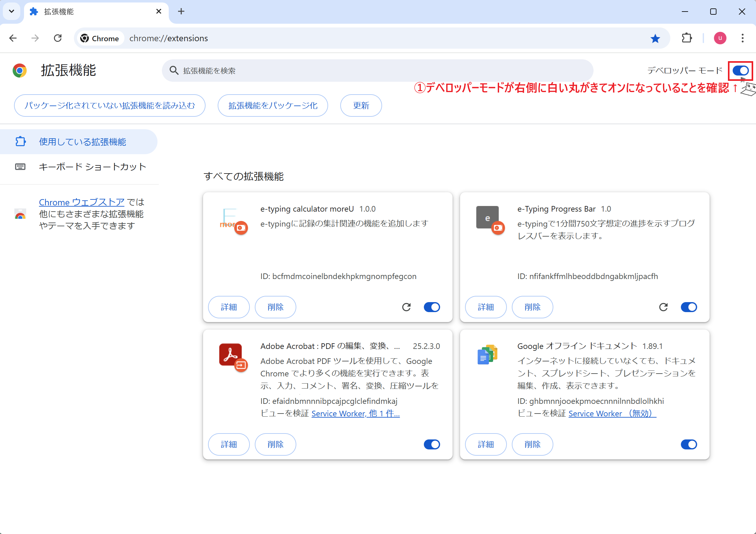Click ID efaidnbmnnnibpcajpcglclefindmkaj text
Viewport: 756px width, 534px height.
pyautogui.click(x=329, y=401)
